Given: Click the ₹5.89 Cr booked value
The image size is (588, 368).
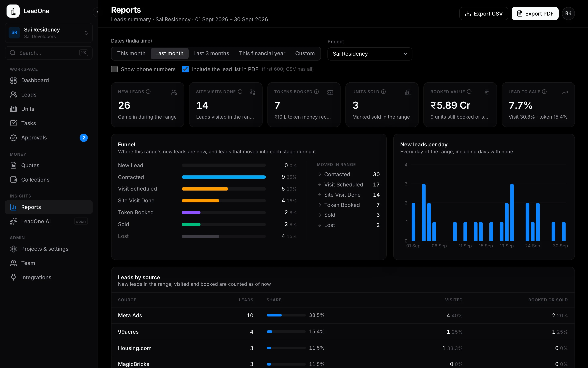Looking at the screenshot, I should click(450, 105).
